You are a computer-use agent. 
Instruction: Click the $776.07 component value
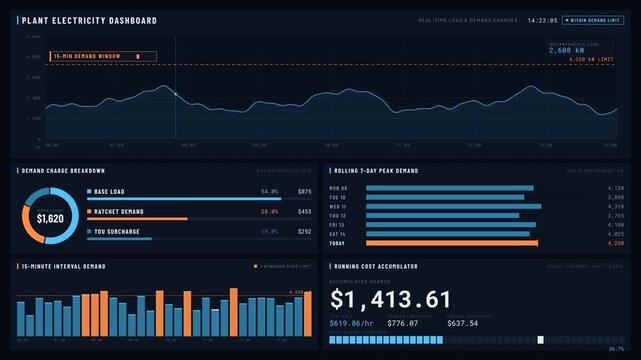403,323
